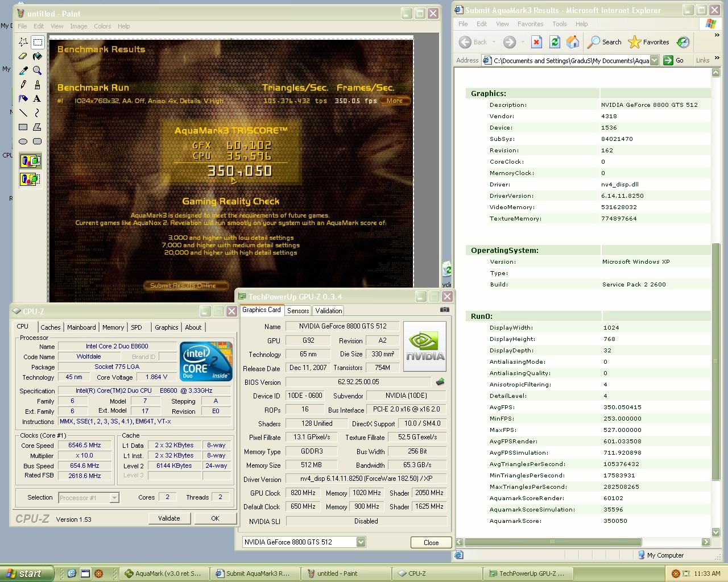The image size is (728, 582).
Task: Click the IE horizontal scrollbar thumb
Action: (x=553, y=542)
